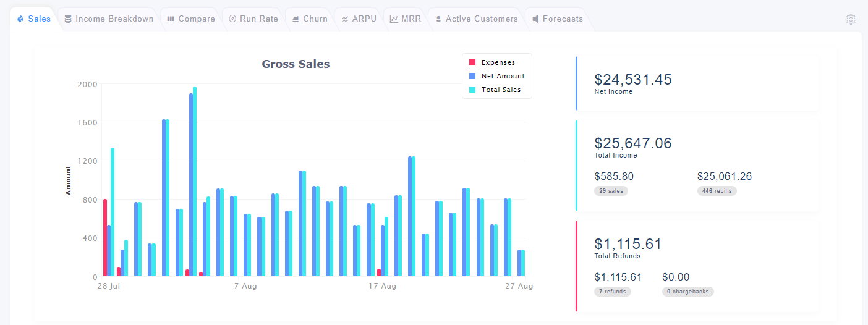Click the tall red Expenses bar on 28 Jul

click(105, 238)
